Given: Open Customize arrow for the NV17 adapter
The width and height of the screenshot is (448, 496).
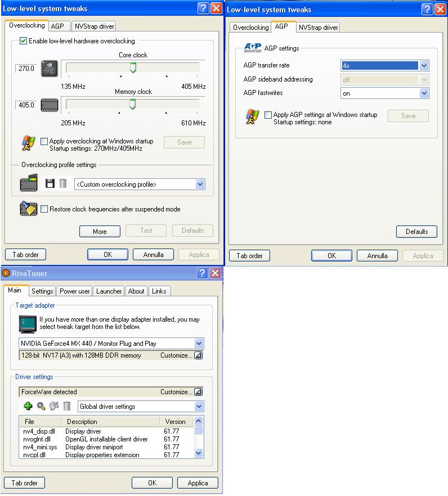Looking at the screenshot, I should tap(198, 355).
